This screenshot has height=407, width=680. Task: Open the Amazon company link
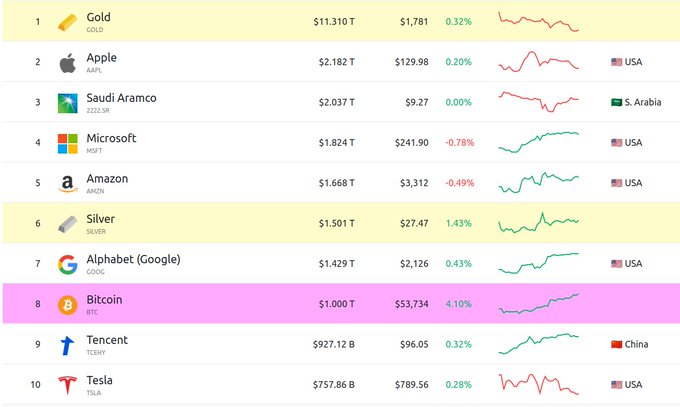pyautogui.click(x=107, y=179)
